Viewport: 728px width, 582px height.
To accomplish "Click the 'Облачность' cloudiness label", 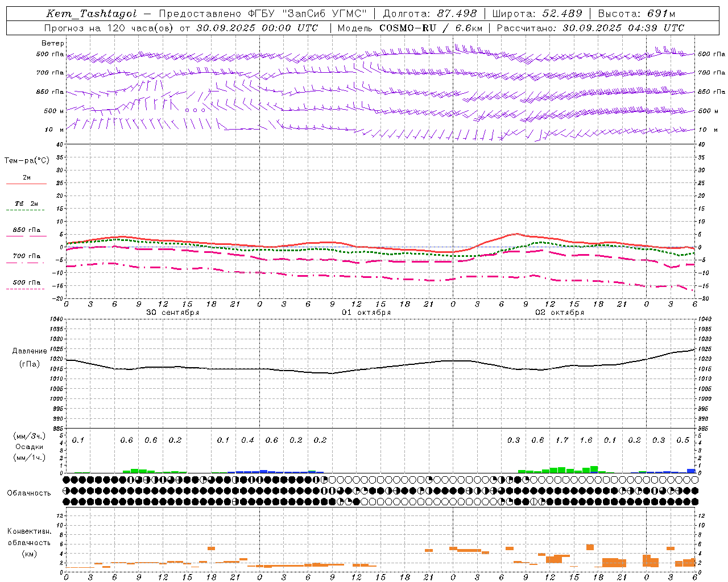I will pos(29,493).
